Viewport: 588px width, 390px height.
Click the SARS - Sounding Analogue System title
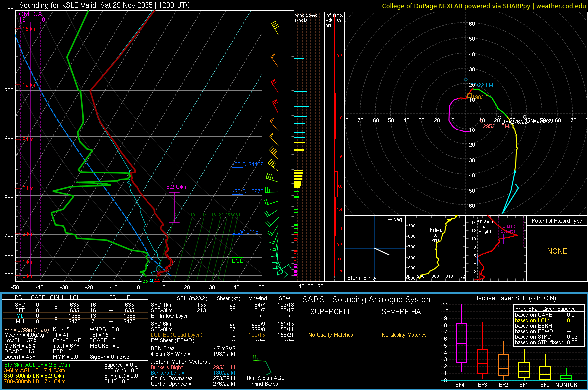(x=367, y=299)
